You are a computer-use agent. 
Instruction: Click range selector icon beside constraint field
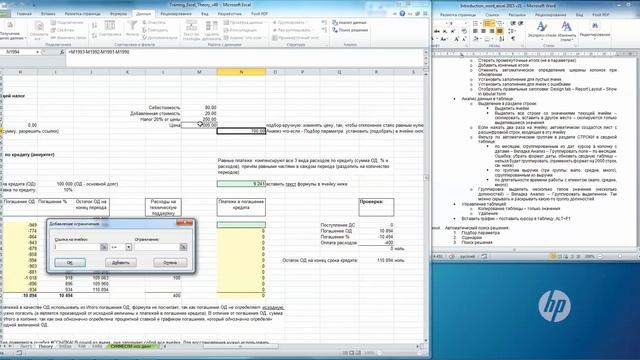tap(183, 247)
